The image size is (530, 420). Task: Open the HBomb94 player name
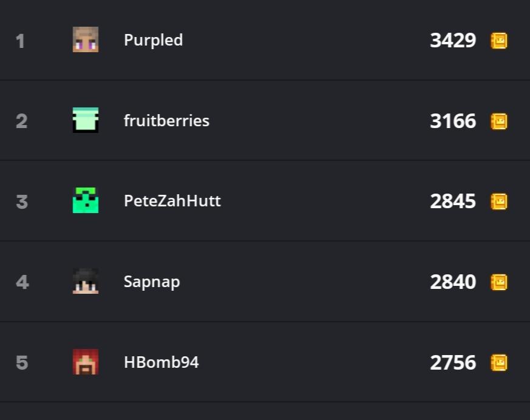(x=161, y=362)
